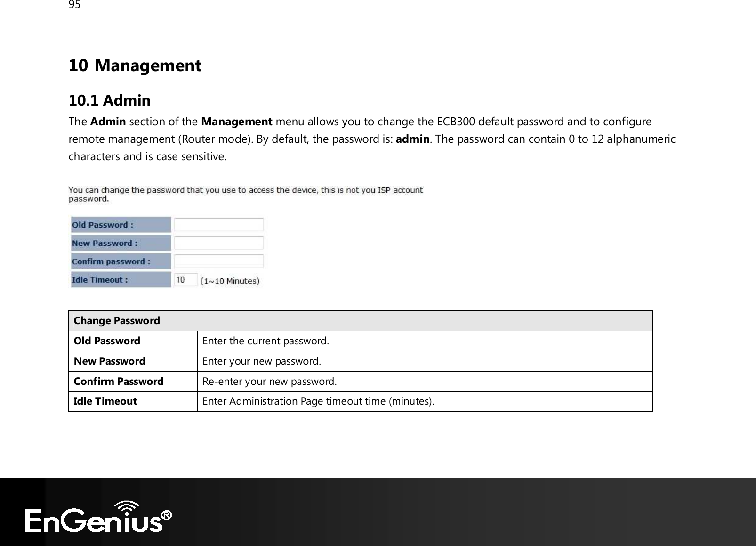Screen dimensions: 756x546
Task: Click the 'New Password' table cell
Action: coord(133,361)
